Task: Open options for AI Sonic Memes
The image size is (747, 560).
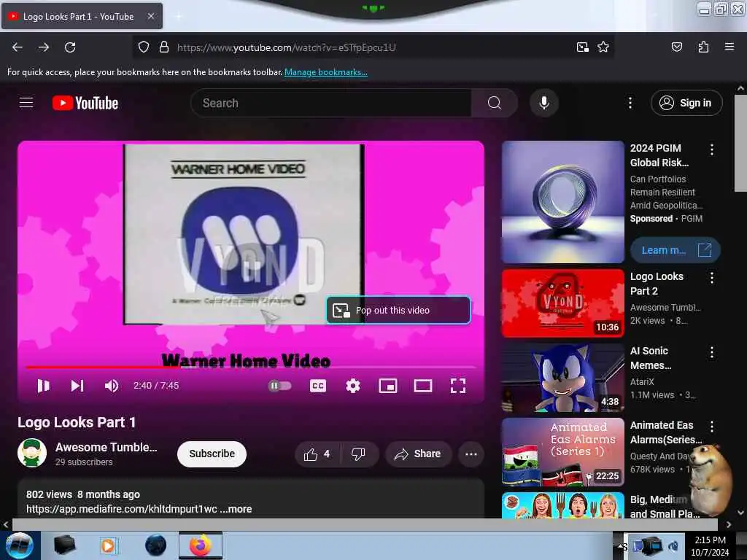Action: [x=712, y=352]
